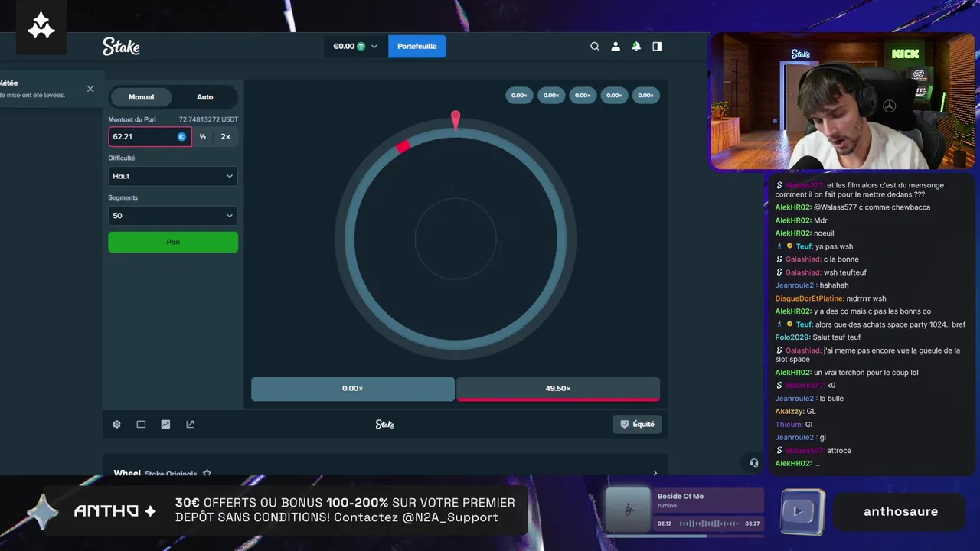Click chat message "un vrai torchon pour le coup lol"
Screen dimensions: 980x551
866,373
